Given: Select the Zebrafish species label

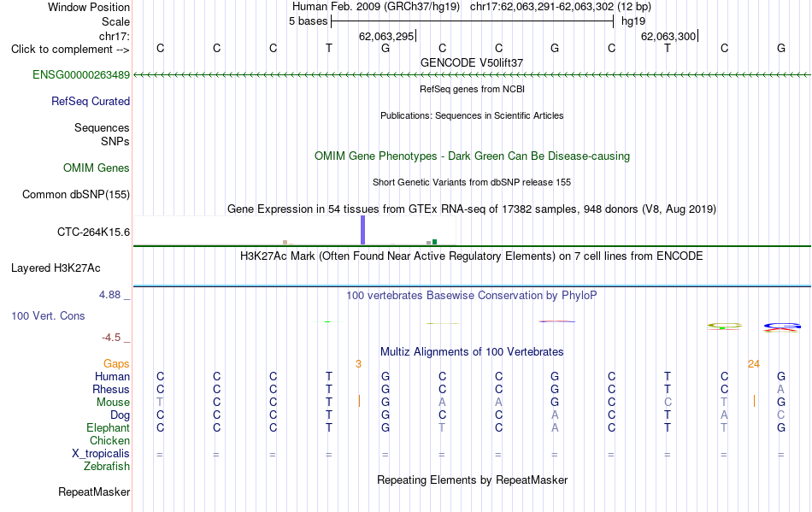Looking at the screenshot, I should (x=107, y=467).
